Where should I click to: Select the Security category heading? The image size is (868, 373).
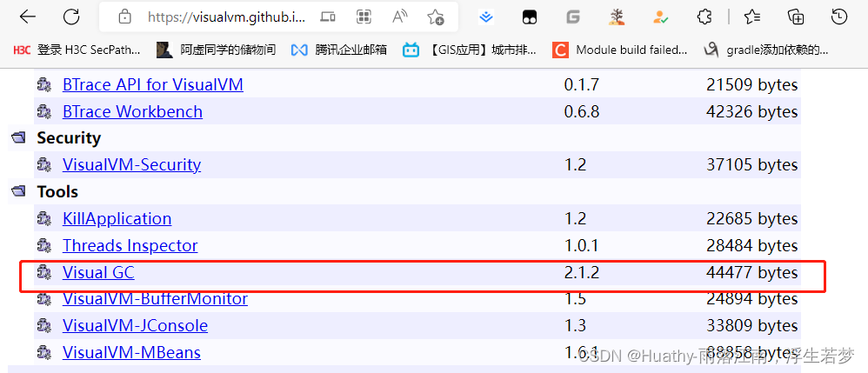[x=69, y=137]
